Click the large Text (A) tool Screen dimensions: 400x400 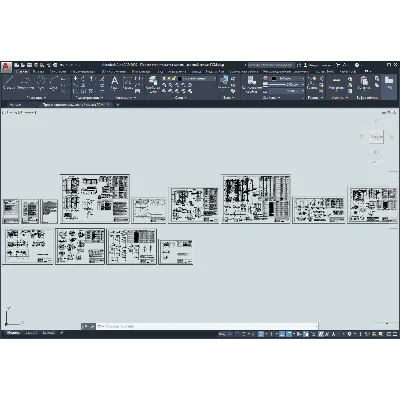coord(114,83)
